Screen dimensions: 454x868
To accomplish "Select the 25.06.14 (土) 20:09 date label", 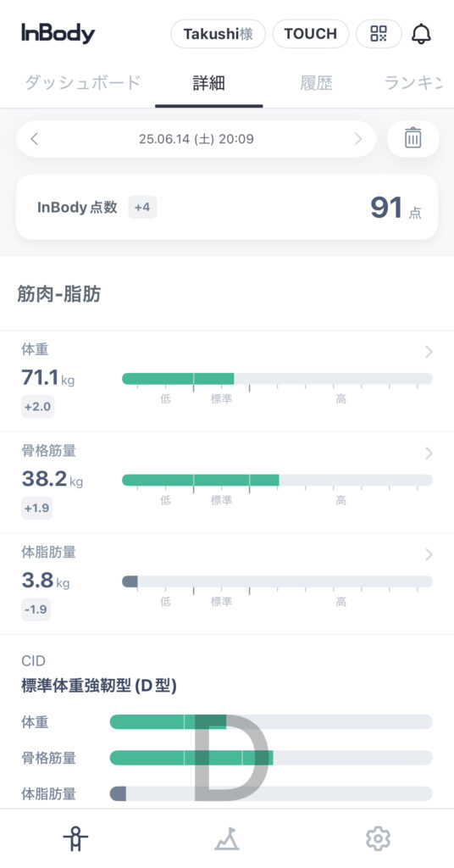I will (x=197, y=139).
